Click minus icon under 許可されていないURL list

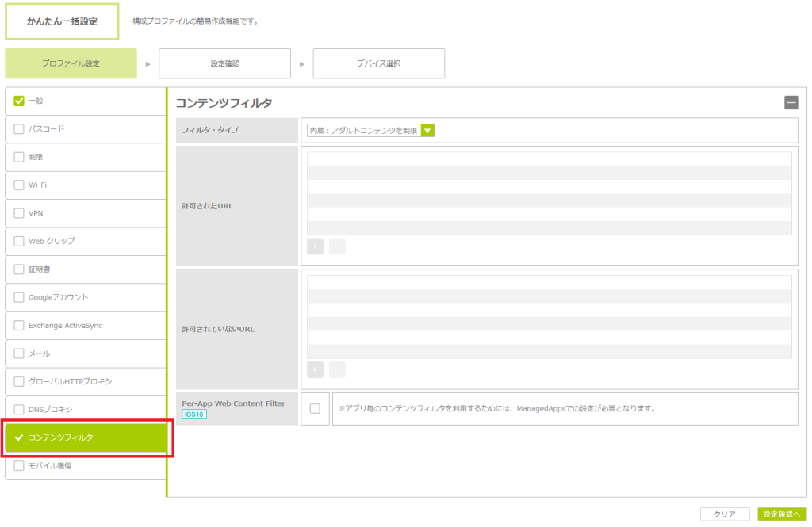click(x=337, y=369)
